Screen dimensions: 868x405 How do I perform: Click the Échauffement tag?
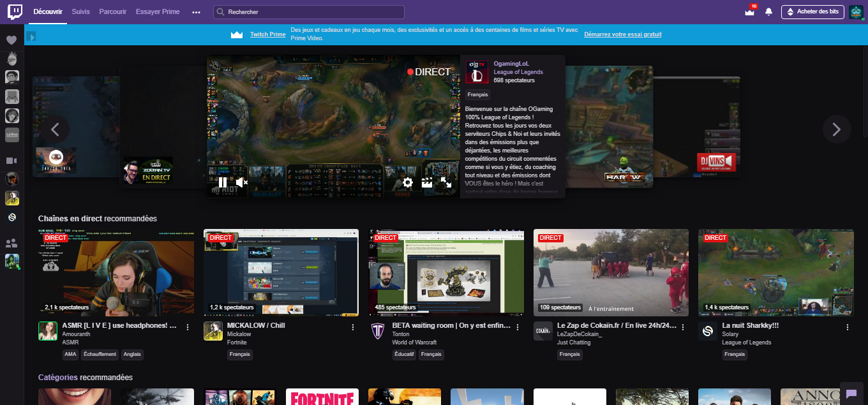pos(100,355)
